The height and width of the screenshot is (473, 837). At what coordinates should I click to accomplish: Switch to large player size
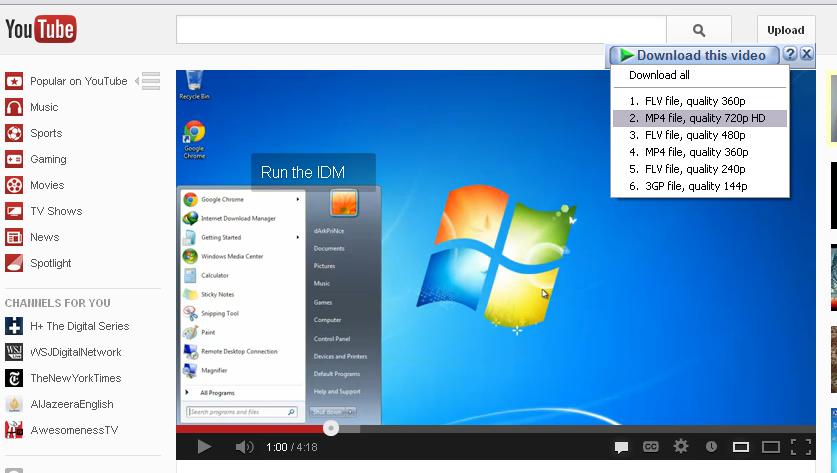[771, 447]
